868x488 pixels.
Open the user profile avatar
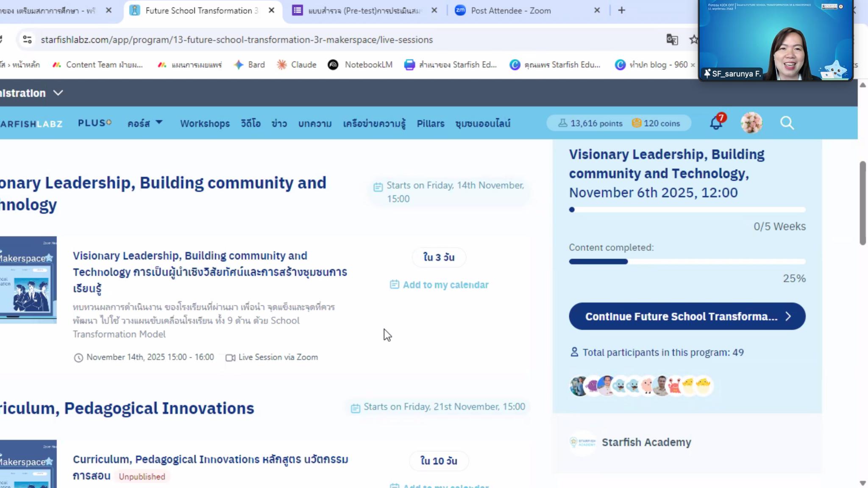coord(751,123)
